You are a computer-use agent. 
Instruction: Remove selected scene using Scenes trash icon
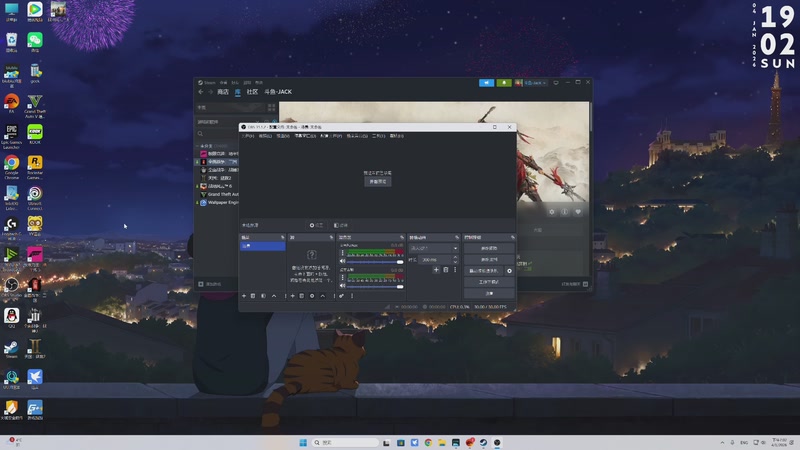pos(253,296)
